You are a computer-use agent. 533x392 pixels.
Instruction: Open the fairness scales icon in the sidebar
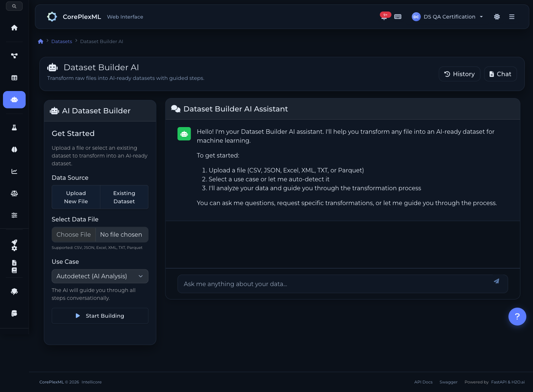14,193
